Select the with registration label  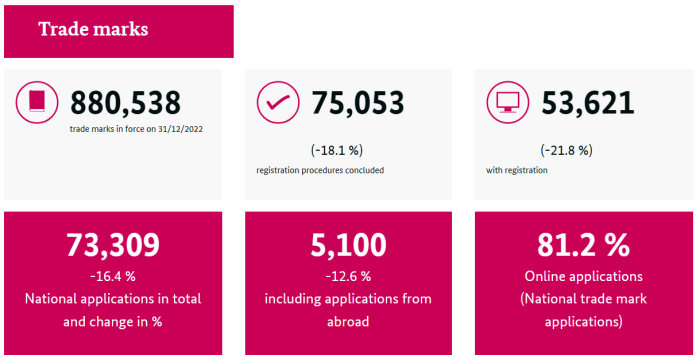pyautogui.click(x=517, y=170)
